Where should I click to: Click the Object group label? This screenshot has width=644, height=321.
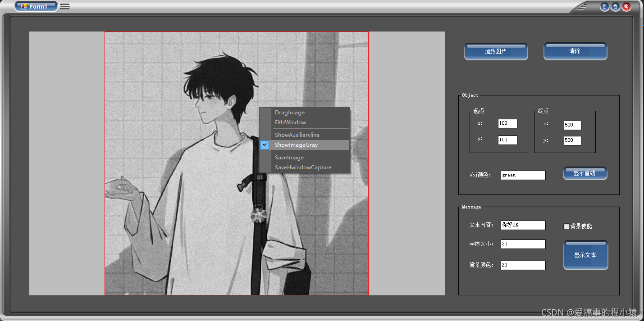(x=470, y=95)
